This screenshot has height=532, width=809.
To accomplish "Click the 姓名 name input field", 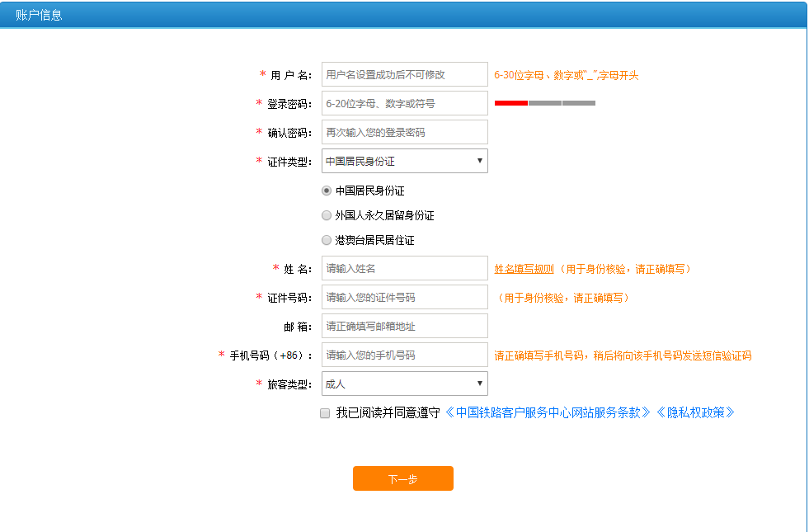I will point(404,268).
